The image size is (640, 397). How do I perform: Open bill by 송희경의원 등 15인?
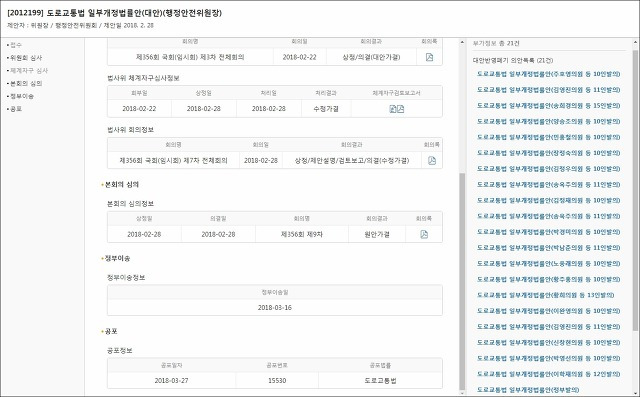pyautogui.click(x=548, y=106)
